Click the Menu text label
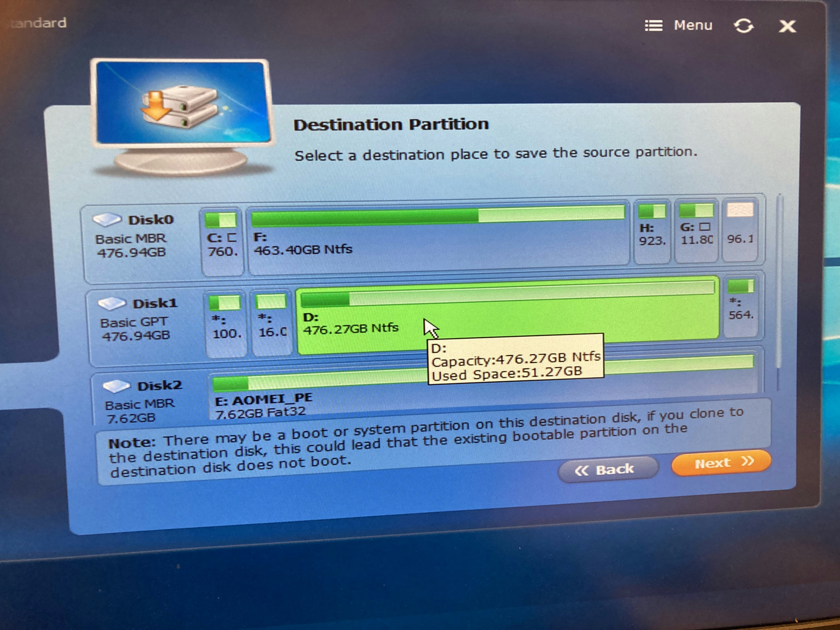This screenshot has width=840, height=630. (x=693, y=25)
